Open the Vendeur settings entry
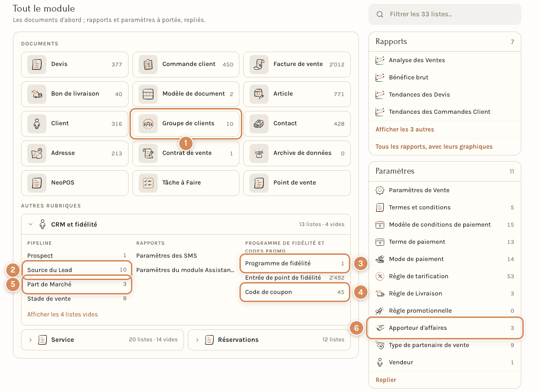Screen dimensions: 540x392 pos(444,362)
